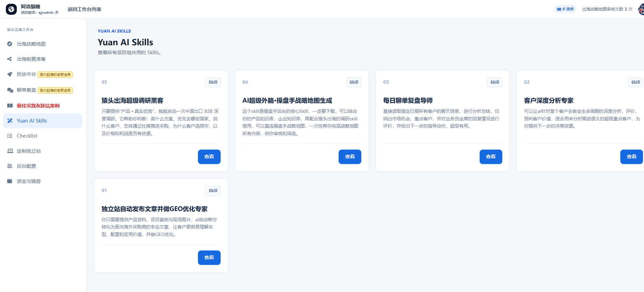
Task: Click 出海战略地图审核次数 3 次 text
Action: [x=607, y=9]
